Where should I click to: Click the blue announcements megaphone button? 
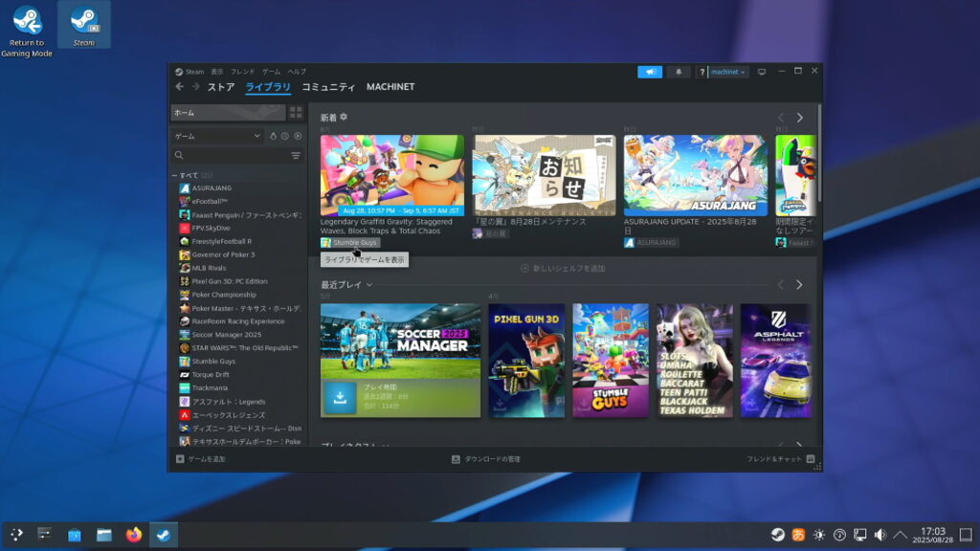(650, 72)
